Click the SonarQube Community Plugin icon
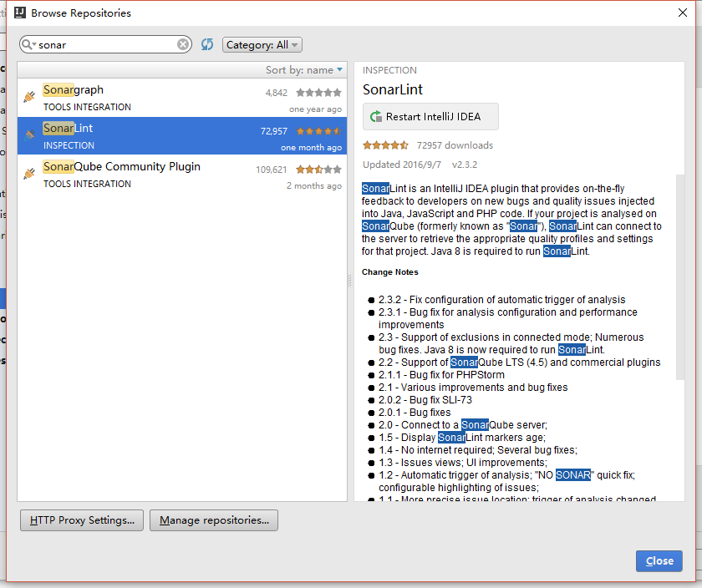The image size is (702, 588). point(28,171)
